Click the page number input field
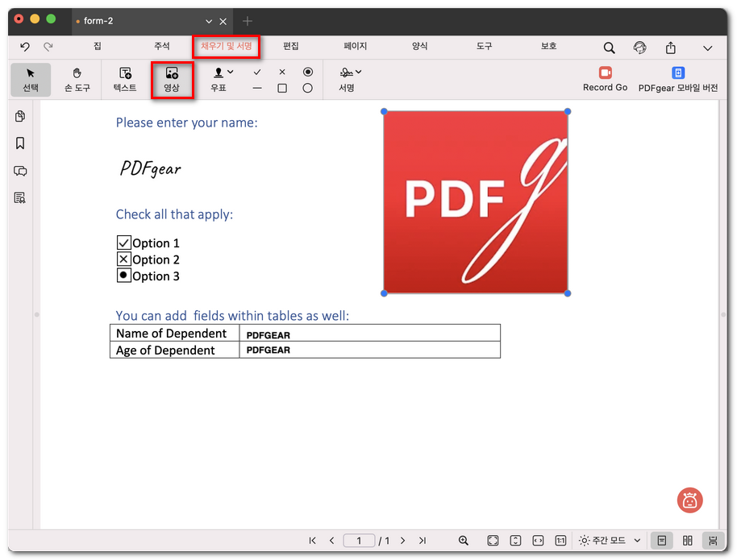Image resolution: width=737 pixels, height=560 pixels. point(359,541)
